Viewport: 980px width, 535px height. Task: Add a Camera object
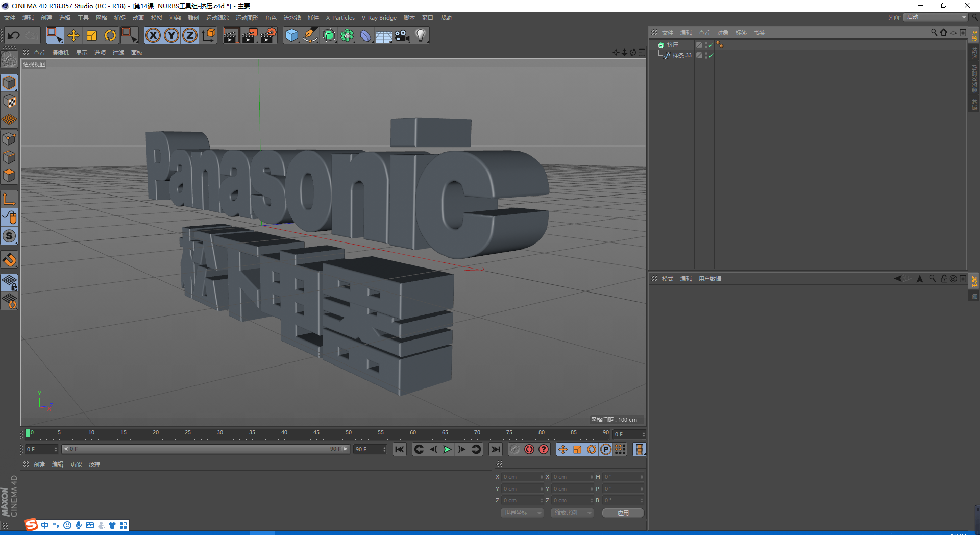pos(402,35)
